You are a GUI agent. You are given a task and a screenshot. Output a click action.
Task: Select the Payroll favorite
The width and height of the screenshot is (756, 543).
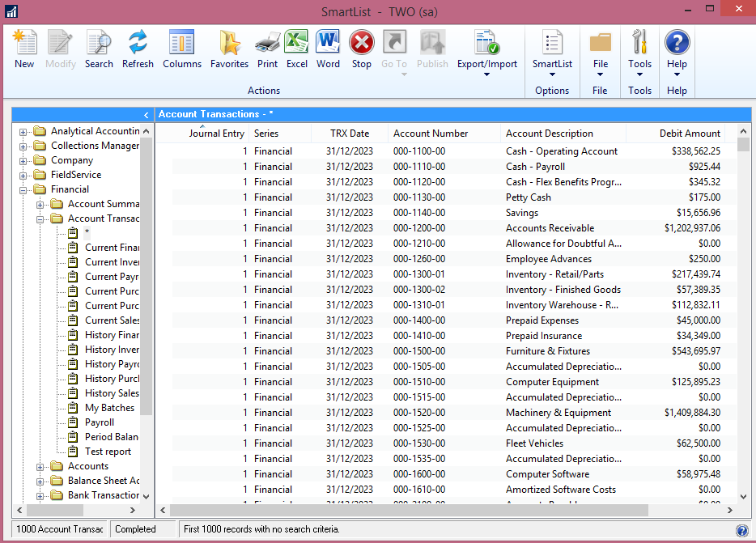pyautogui.click(x=100, y=422)
